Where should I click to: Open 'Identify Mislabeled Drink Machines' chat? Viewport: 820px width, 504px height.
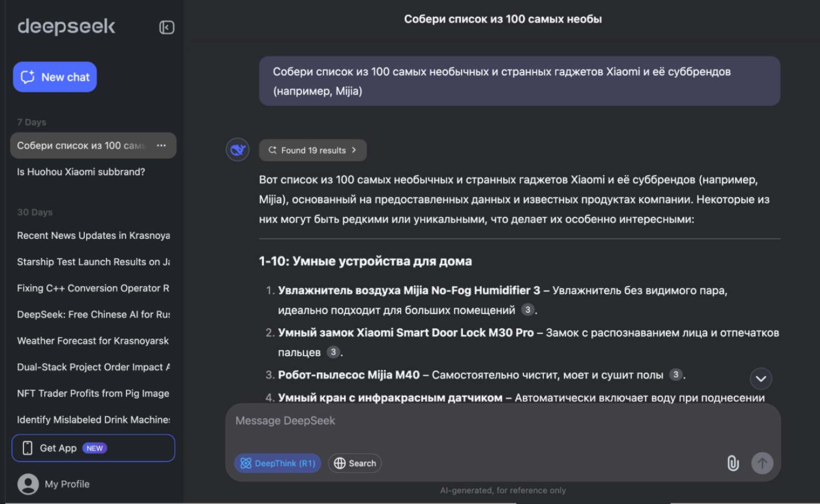pyautogui.click(x=93, y=420)
